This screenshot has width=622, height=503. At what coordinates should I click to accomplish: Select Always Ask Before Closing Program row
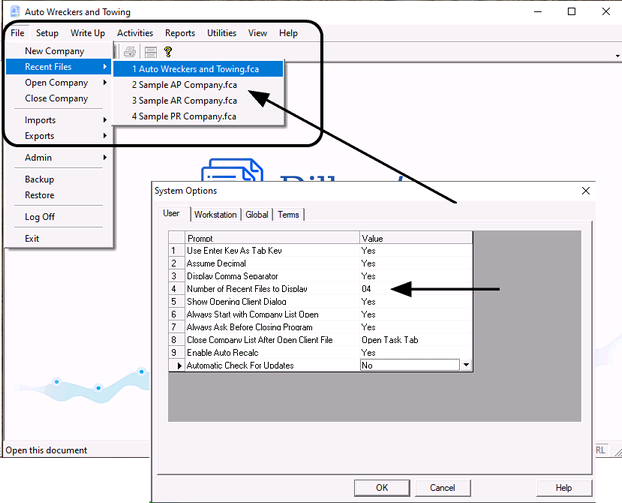point(321,327)
